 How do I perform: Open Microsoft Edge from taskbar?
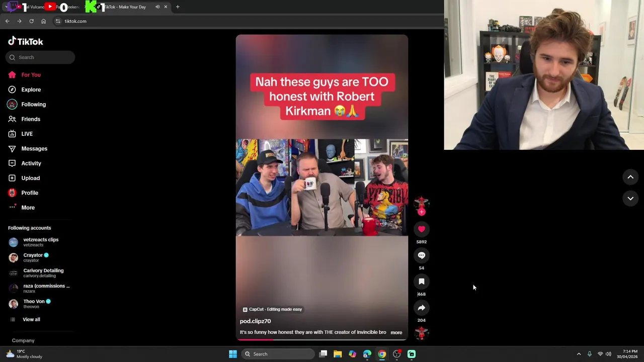click(x=367, y=354)
